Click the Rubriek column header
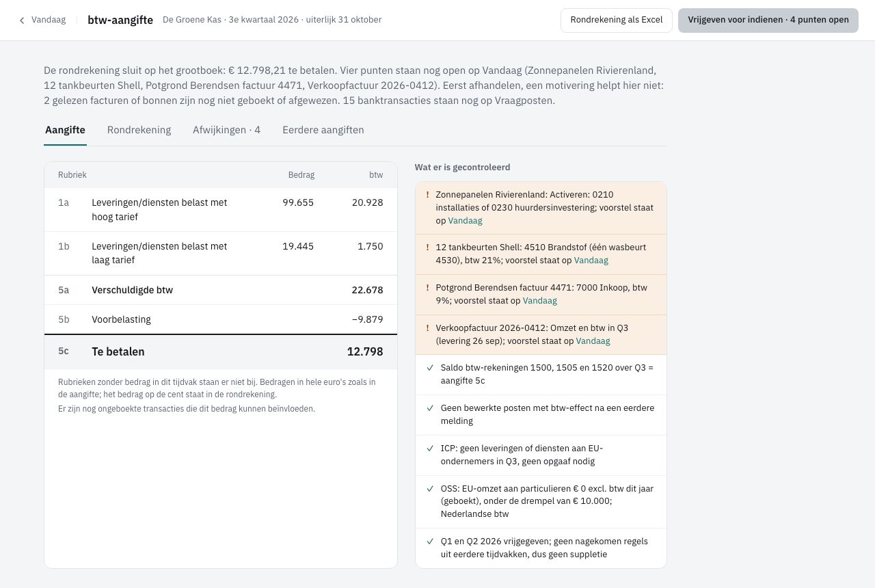Screen dimensions: 875x588 click(72, 175)
